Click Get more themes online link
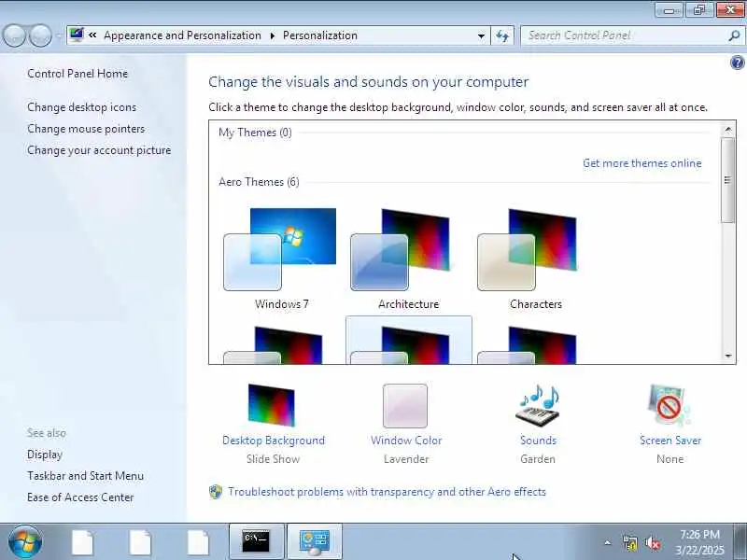Viewport: 747px width, 560px height. click(642, 163)
